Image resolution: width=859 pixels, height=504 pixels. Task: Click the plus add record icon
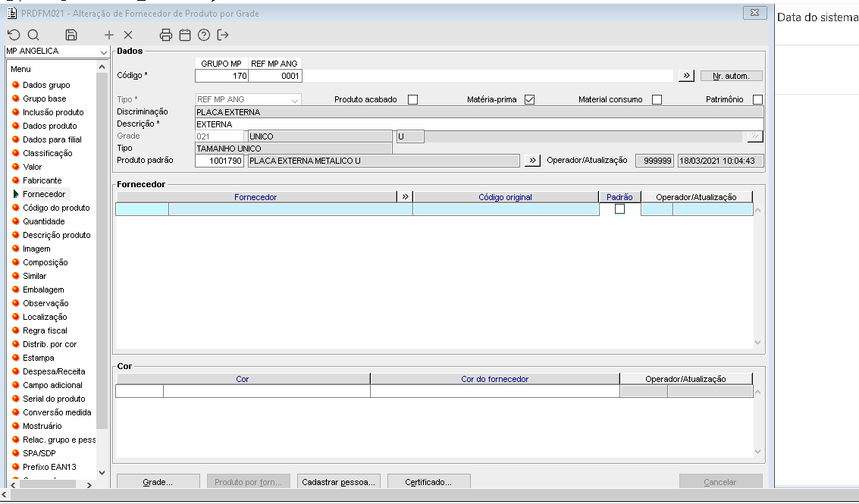click(109, 35)
